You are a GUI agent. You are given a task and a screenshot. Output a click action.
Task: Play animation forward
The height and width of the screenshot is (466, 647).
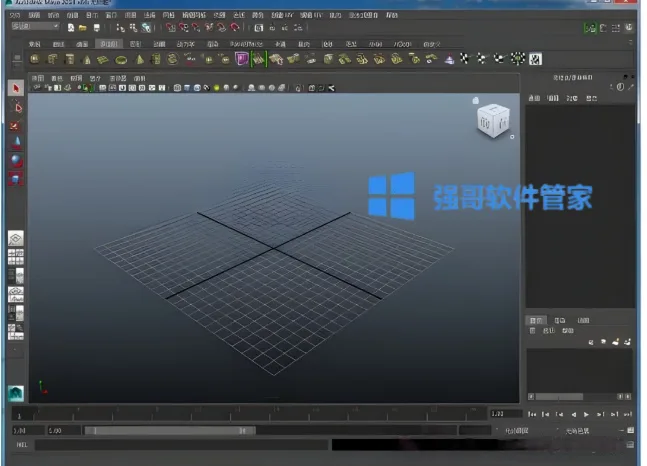pos(586,414)
